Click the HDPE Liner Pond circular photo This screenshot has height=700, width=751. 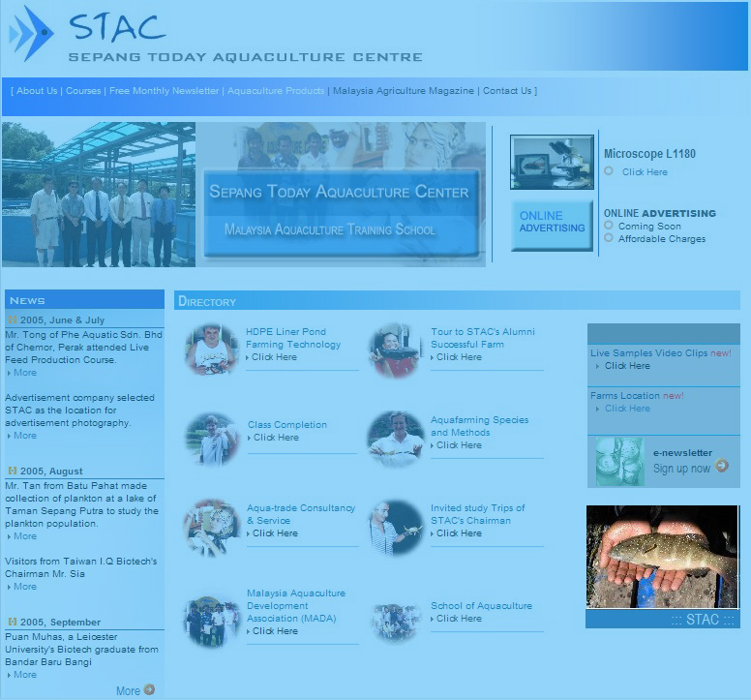(212, 349)
